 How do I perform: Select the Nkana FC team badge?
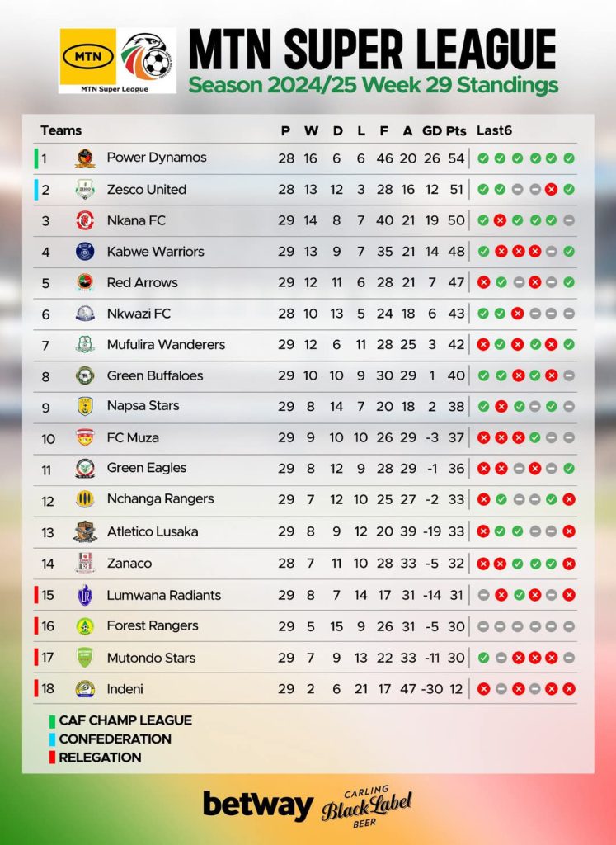tap(85, 220)
